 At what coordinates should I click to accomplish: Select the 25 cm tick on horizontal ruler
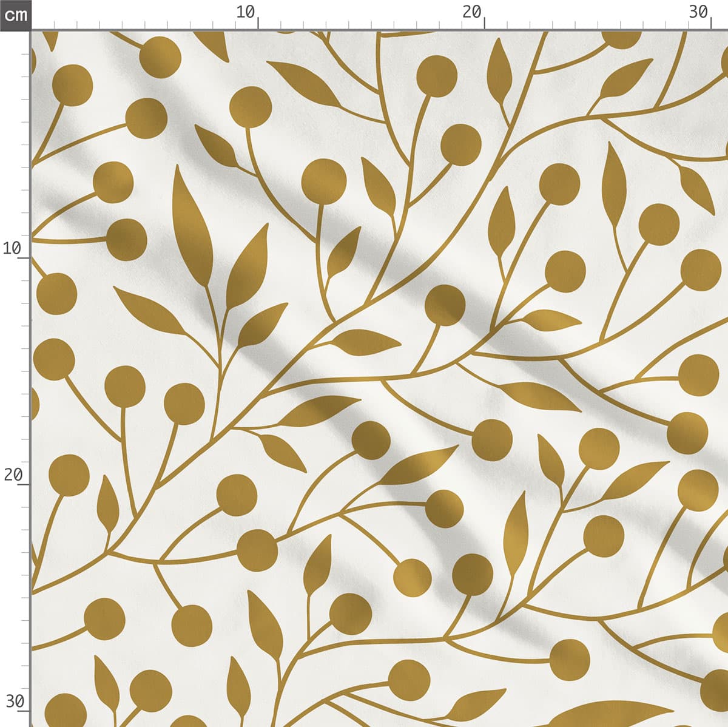[598, 24]
